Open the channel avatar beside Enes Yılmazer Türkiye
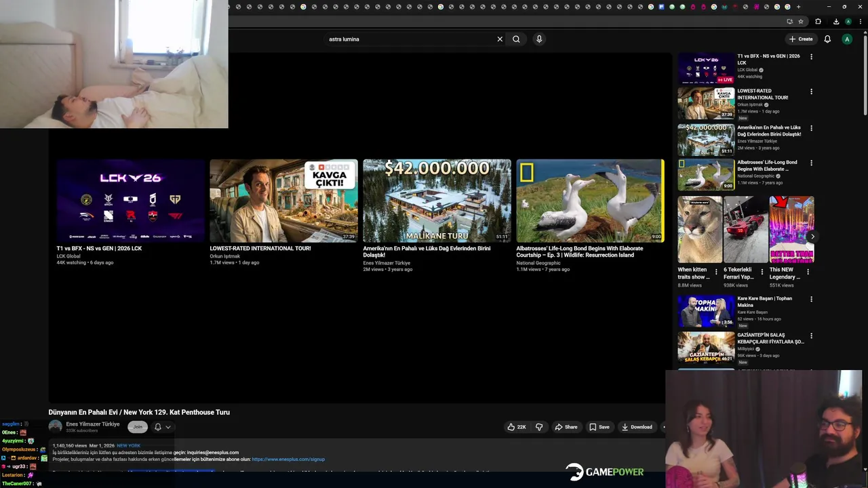The image size is (868, 488). pos(56,427)
